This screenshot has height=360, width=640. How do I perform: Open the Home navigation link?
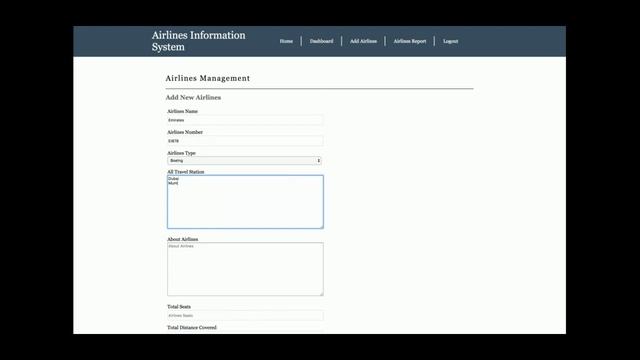coord(286,41)
